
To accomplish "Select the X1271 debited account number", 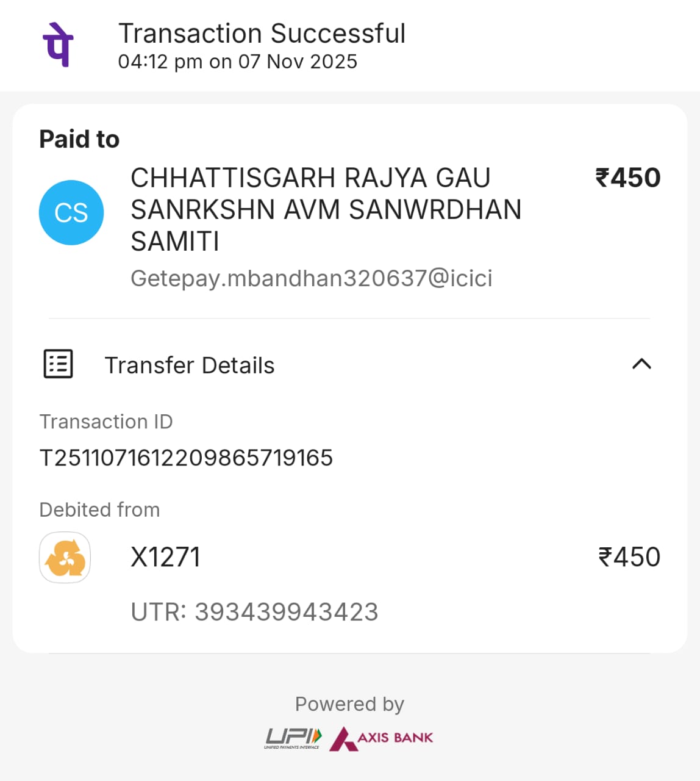I will click(165, 557).
